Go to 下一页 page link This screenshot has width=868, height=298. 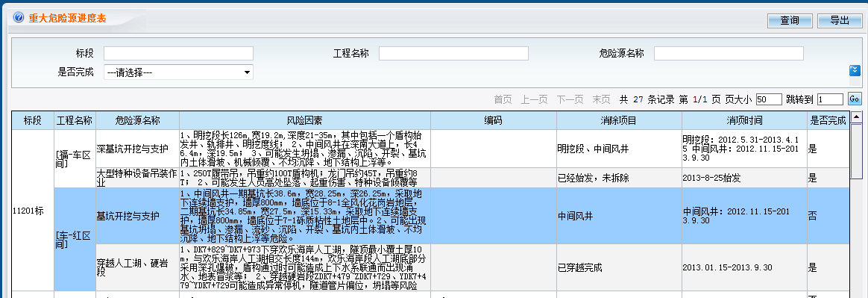pyautogui.click(x=570, y=99)
